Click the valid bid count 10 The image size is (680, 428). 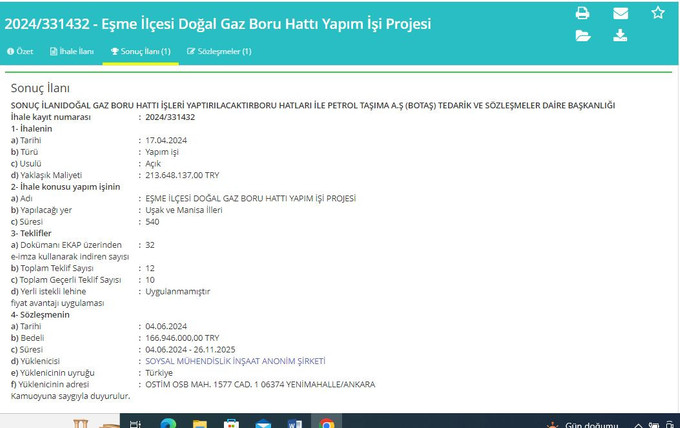click(x=150, y=280)
